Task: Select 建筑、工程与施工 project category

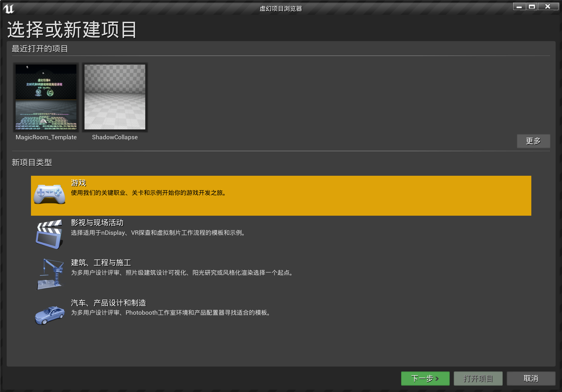Action: point(101,263)
